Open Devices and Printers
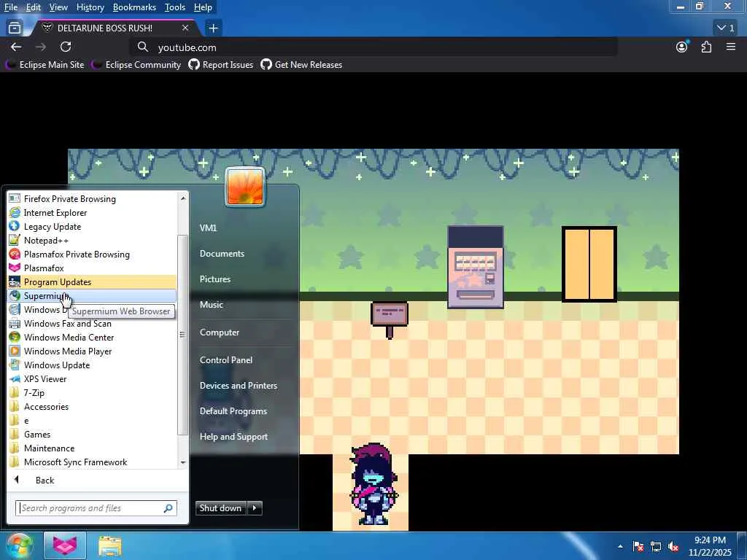 coord(239,386)
